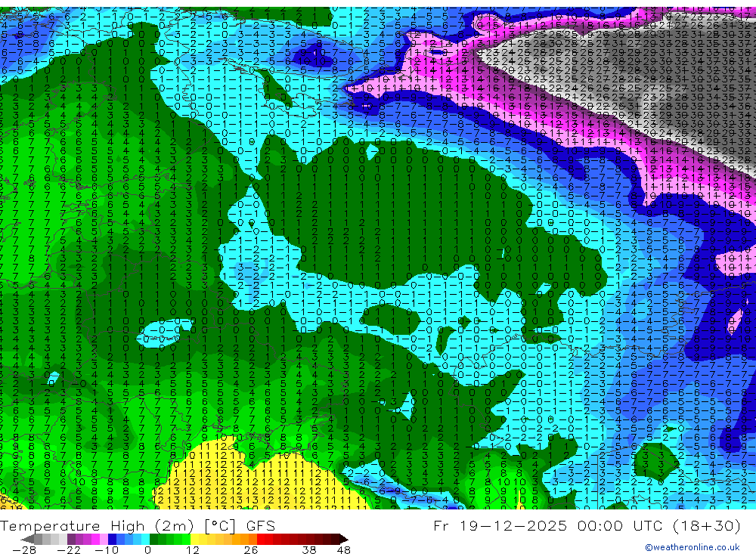756x554 pixels.
Task: Click the dark right arrow of the temperature scale
Action: (344, 540)
